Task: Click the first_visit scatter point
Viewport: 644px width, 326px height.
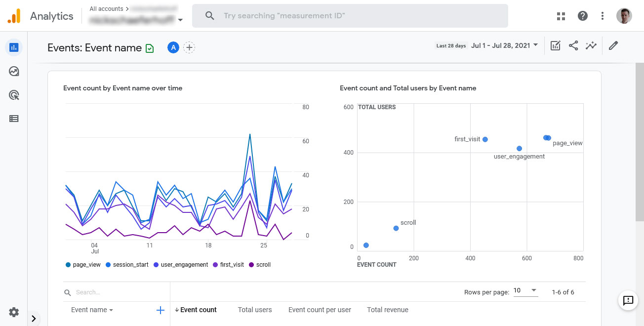Action: pos(485,139)
